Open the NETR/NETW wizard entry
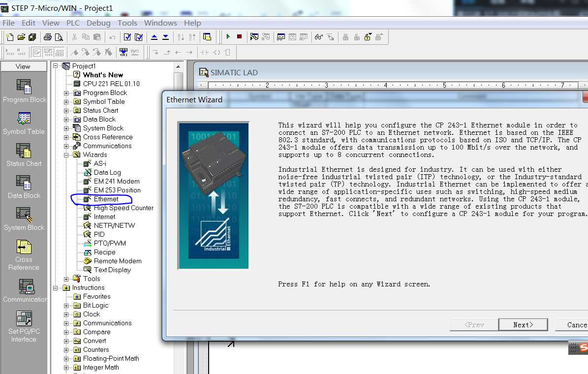Viewport: 588px width, 374px height. 114,226
